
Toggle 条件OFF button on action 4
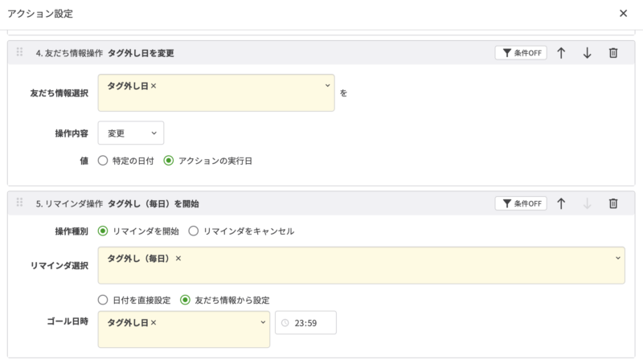pos(521,53)
